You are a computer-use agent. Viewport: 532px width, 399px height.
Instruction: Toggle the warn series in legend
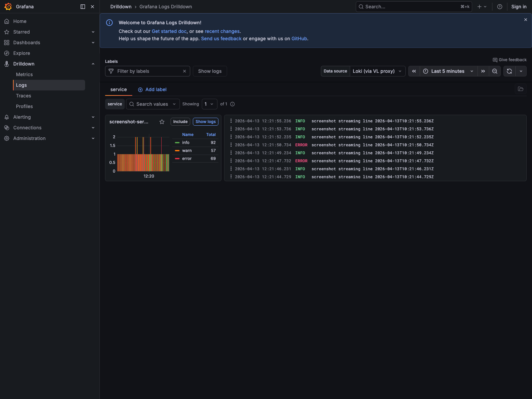(187, 151)
